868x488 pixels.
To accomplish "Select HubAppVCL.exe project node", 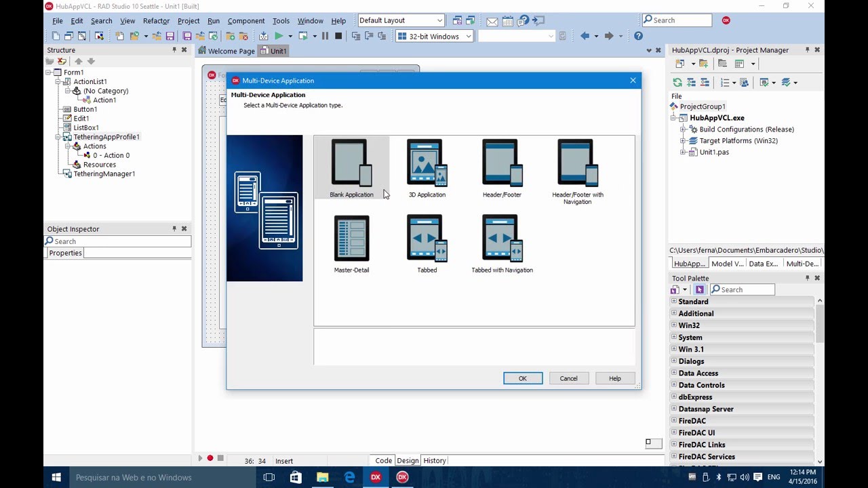I will 717,118.
